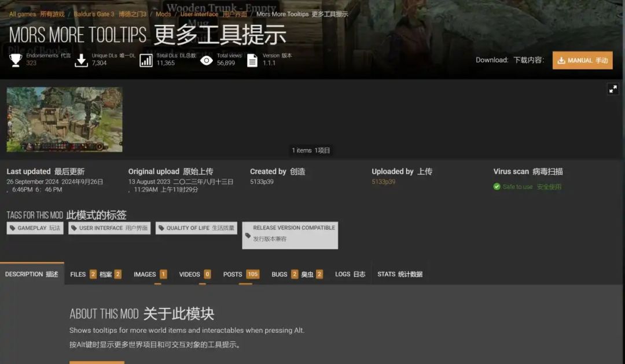This screenshot has height=364, width=625.
Task: Open the mod screenshot thumbnail
Action: tap(65, 120)
